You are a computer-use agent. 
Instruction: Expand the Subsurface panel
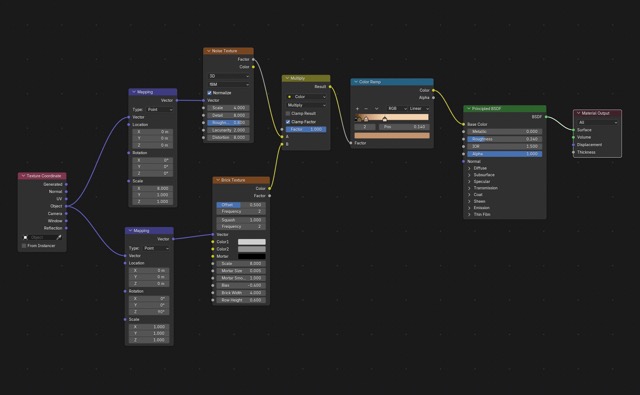(469, 175)
